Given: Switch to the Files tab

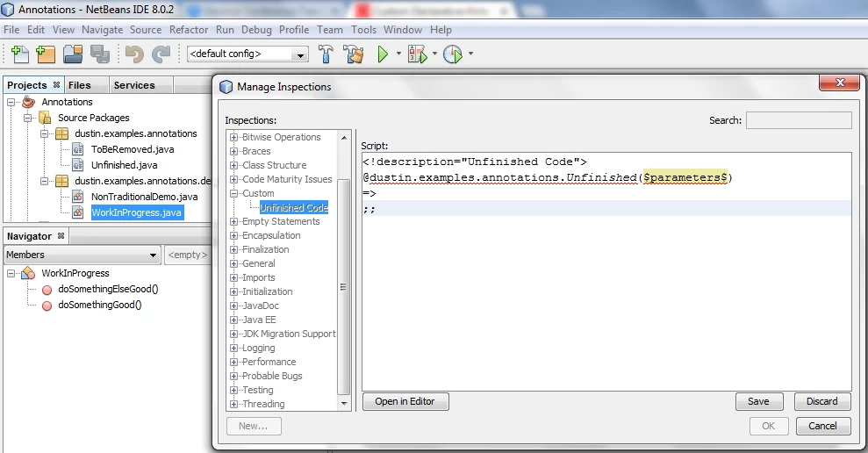Looking at the screenshot, I should click(x=80, y=85).
